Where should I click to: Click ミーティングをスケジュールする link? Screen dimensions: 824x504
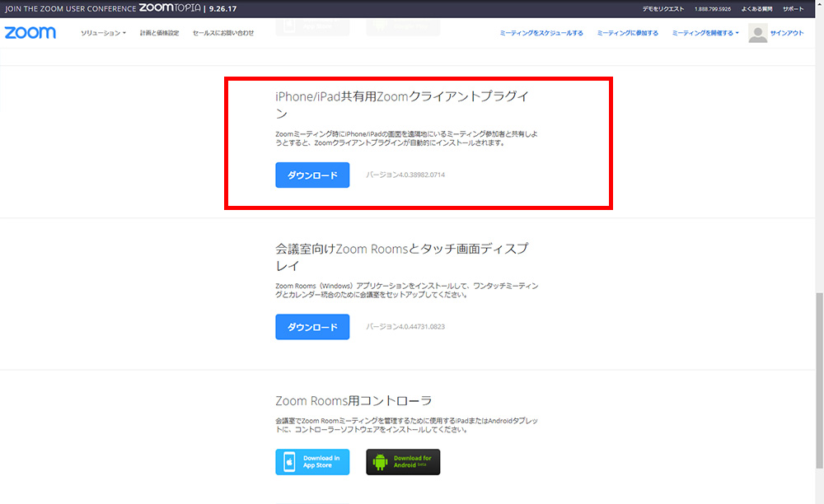point(541,33)
